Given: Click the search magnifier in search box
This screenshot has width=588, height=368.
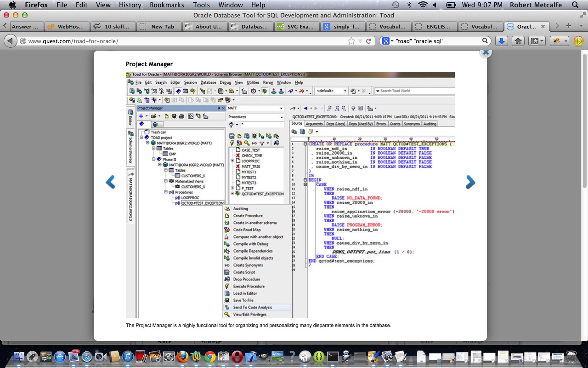Looking at the screenshot, I should pos(485,41).
